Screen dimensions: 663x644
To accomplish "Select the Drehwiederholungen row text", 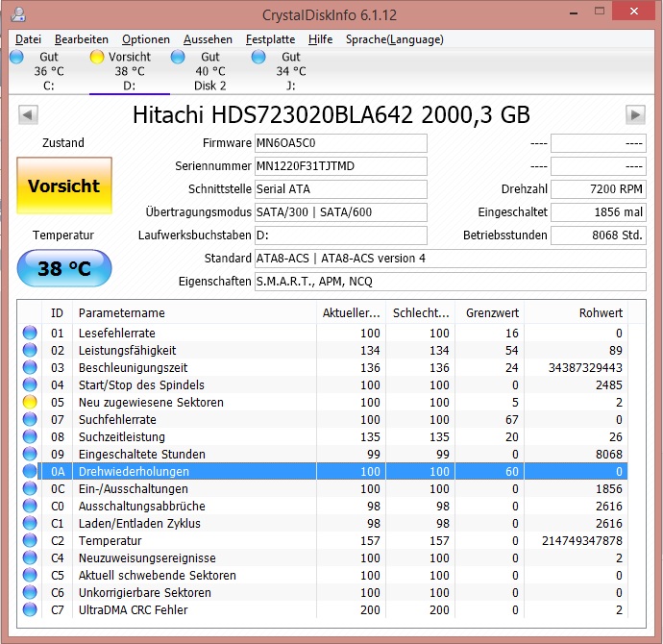I will coord(134,472).
